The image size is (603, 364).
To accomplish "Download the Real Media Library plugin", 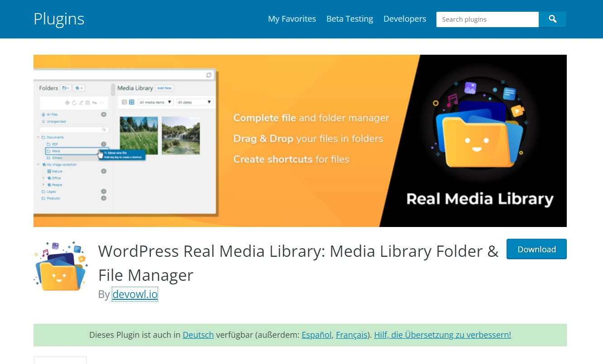I will pyautogui.click(x=536, y=249).
